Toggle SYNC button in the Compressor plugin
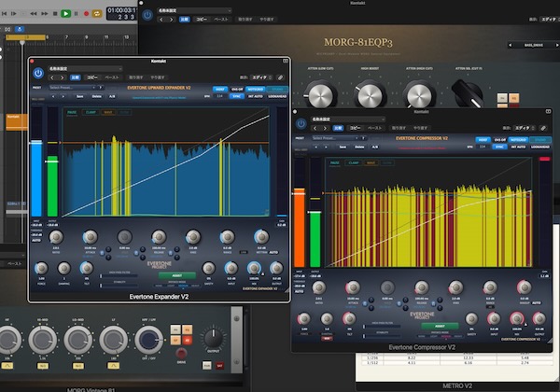 click(499, 147)
